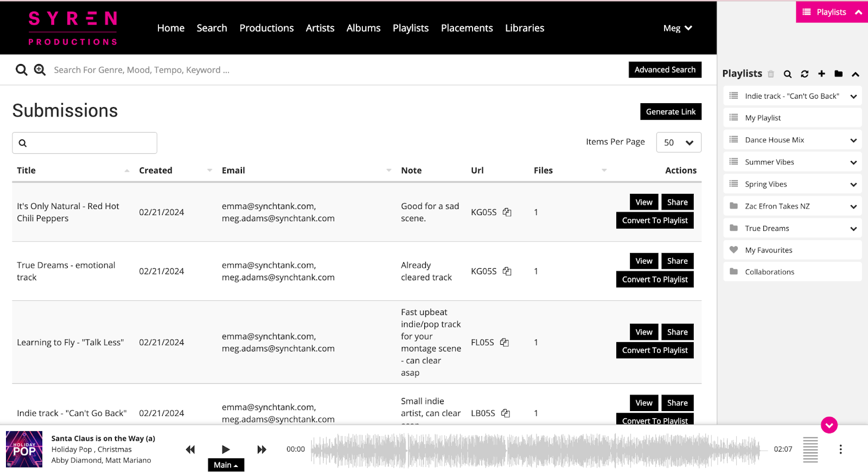Toggle the Main version selector

(226, 465)
